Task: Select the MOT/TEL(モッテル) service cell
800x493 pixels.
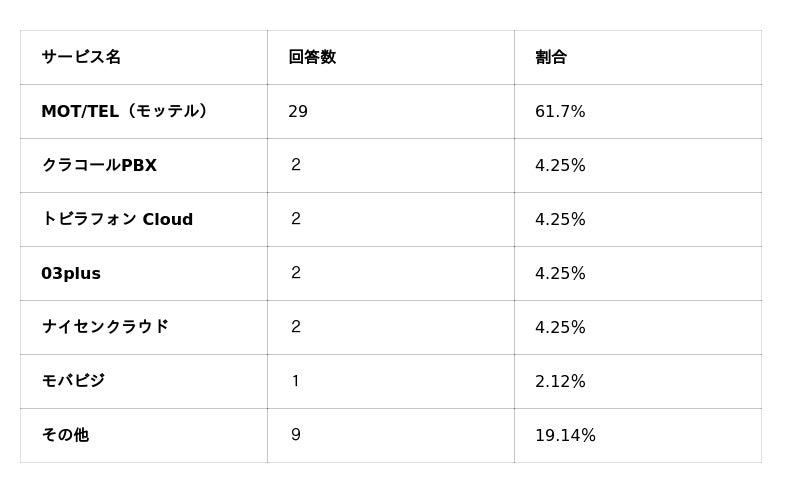Action: point(125,111)
